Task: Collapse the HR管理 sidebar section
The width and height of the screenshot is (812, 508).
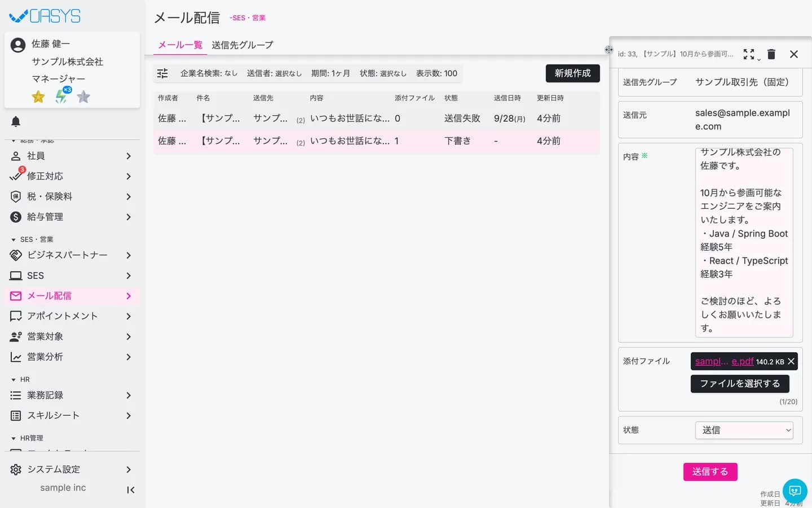Action: (14, 439)
